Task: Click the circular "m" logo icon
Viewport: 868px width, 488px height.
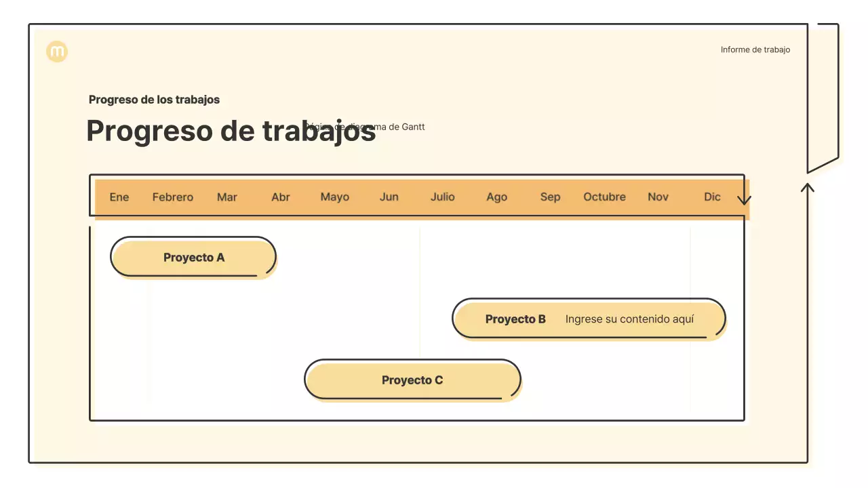Action: click(x=57, y=52)
